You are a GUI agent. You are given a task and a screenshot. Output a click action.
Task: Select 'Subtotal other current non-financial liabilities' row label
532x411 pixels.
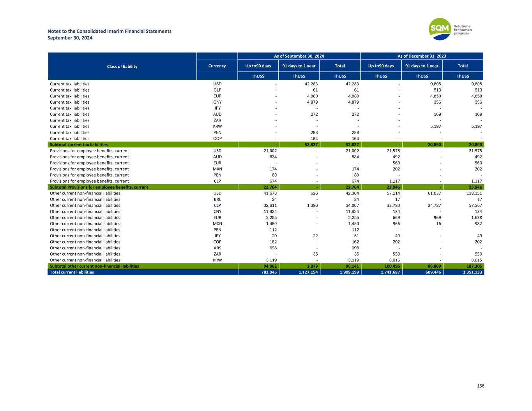coord(95,266)
